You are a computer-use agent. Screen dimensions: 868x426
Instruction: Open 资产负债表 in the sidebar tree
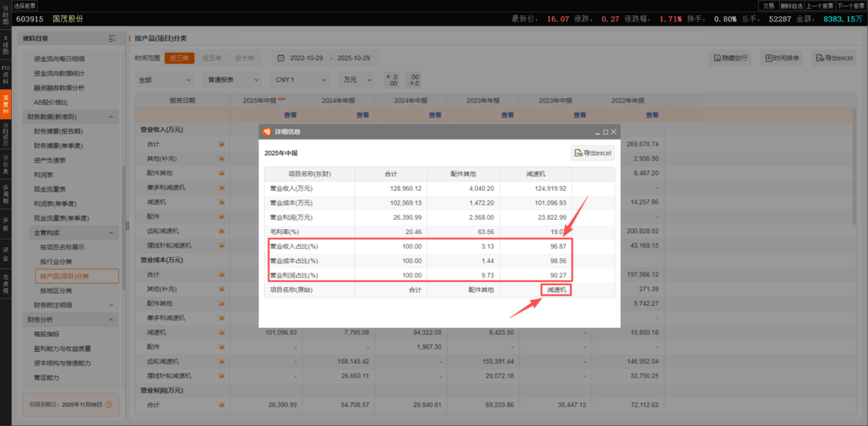tap(49, 160)
